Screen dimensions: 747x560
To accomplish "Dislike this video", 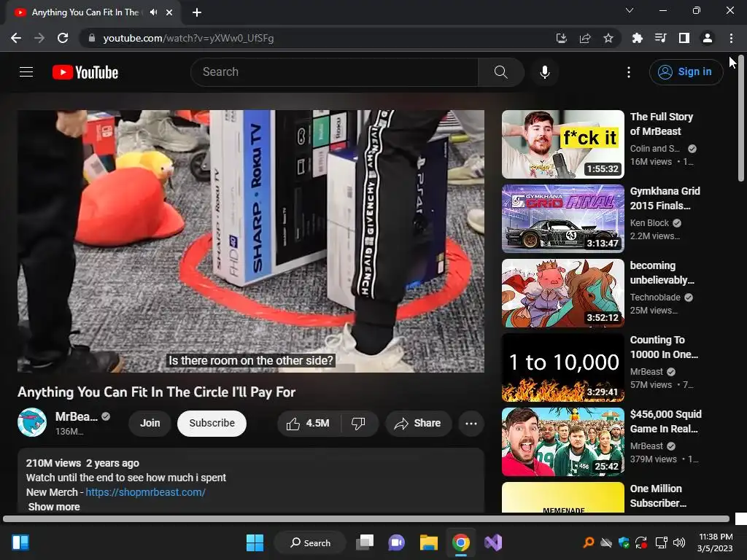I will (358, 424).
